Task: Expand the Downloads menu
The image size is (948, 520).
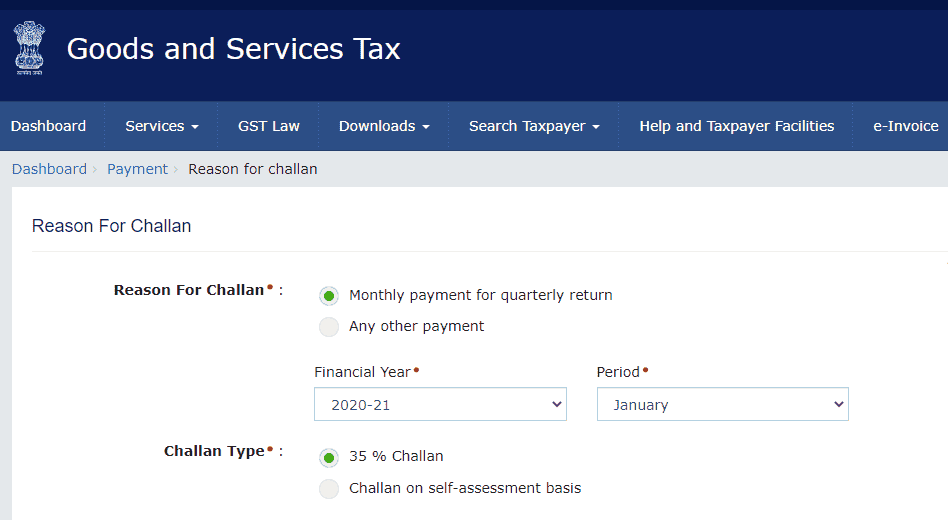Action: click(x=383, y=126)
